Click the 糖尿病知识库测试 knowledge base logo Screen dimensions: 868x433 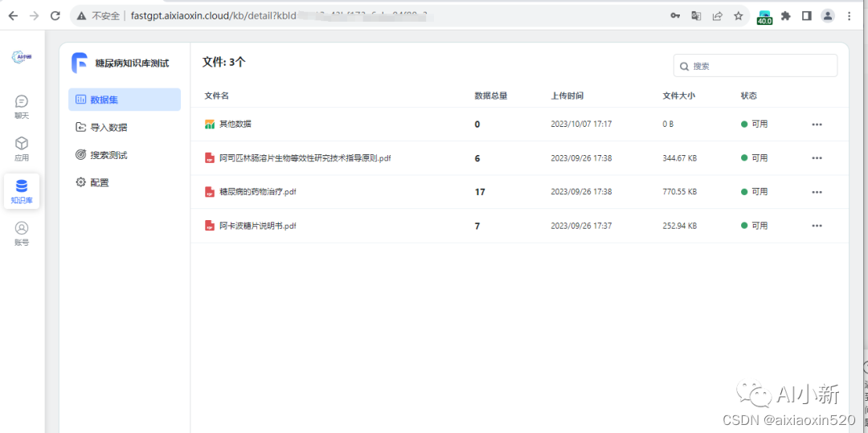point(79,63)
